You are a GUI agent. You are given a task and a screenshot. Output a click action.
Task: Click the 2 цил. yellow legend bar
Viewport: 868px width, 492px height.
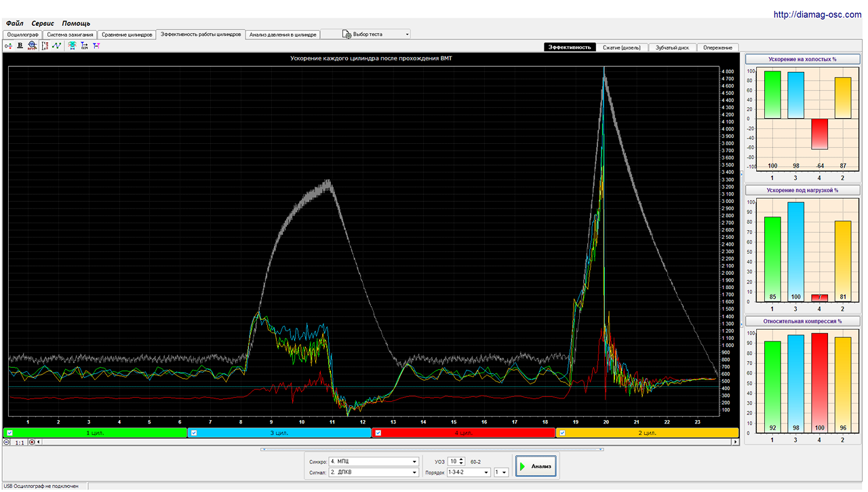pos(648,432)
